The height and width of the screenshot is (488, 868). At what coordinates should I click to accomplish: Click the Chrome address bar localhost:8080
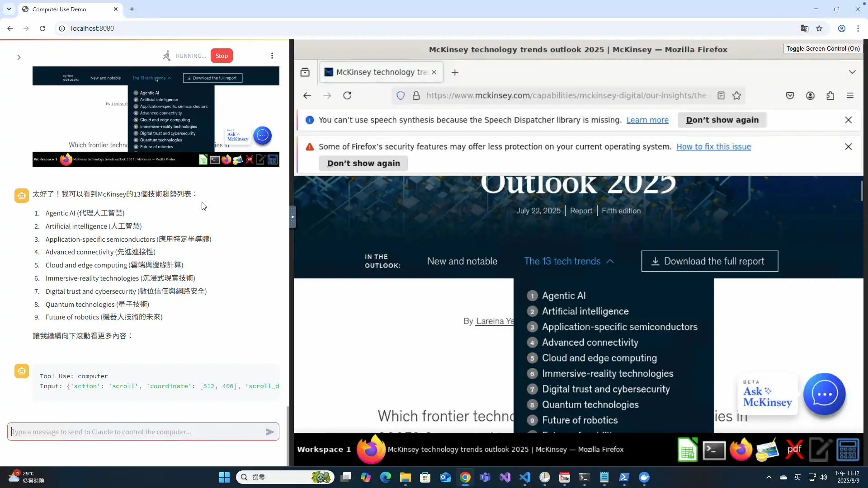pos(92,28)
